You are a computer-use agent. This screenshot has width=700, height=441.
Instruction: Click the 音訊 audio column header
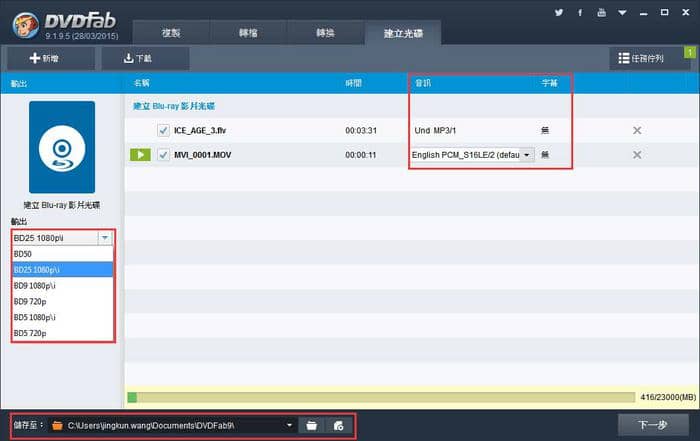pyautogui.click(x=423, y=83)
